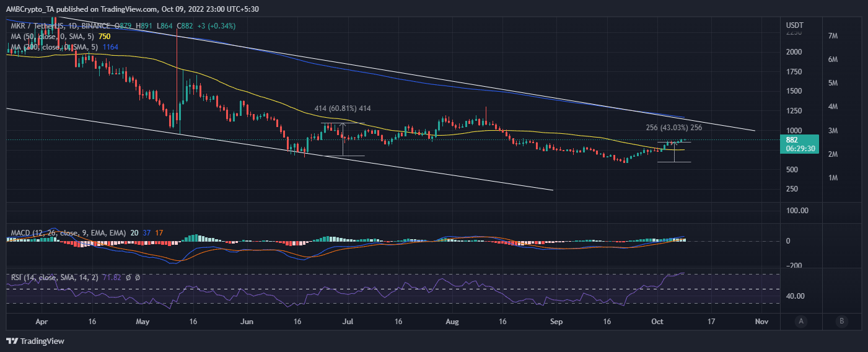Click the 1250 level on the price axis

click(x=794, y=111)
